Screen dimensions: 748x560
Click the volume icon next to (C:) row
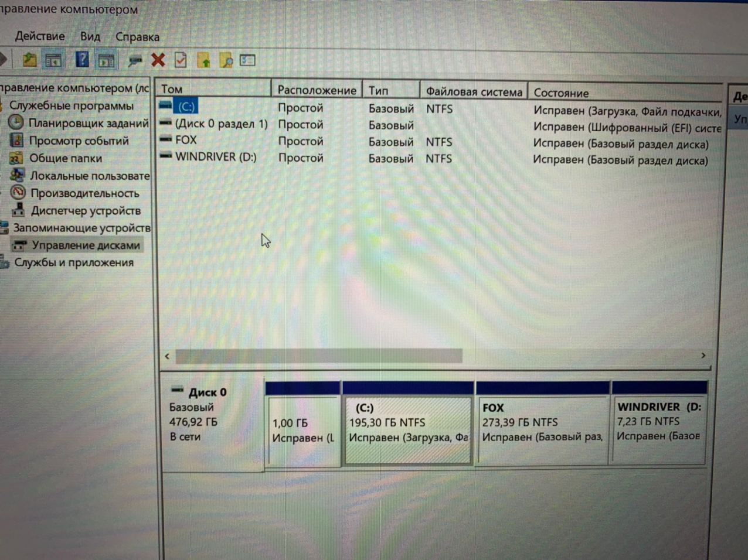(x=166, y=105)
